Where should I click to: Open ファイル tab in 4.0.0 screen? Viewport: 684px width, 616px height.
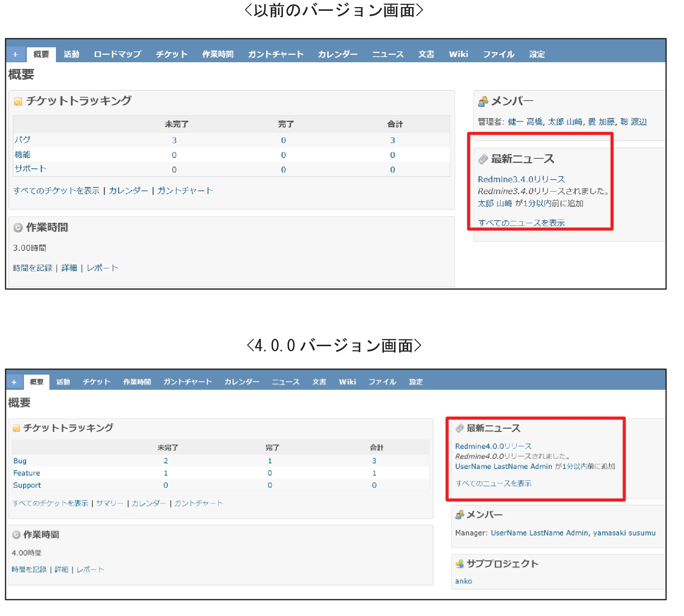382,382
